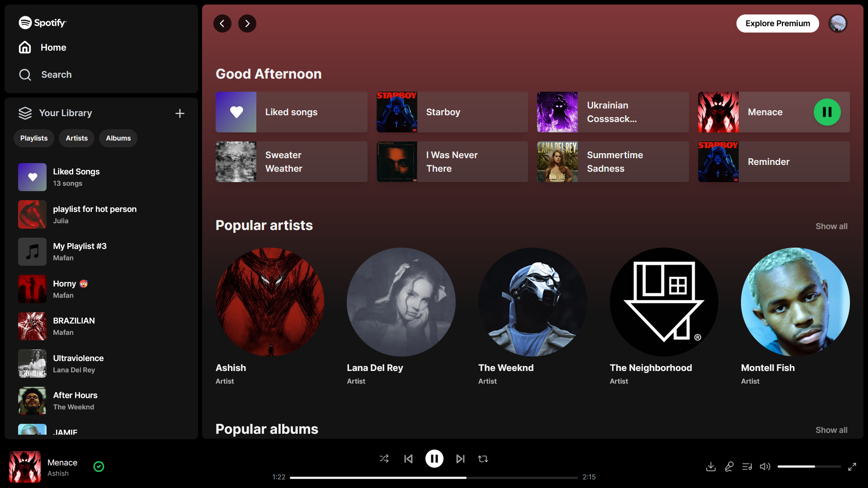Filter library by Playlists chip

(x=34, y=138)
